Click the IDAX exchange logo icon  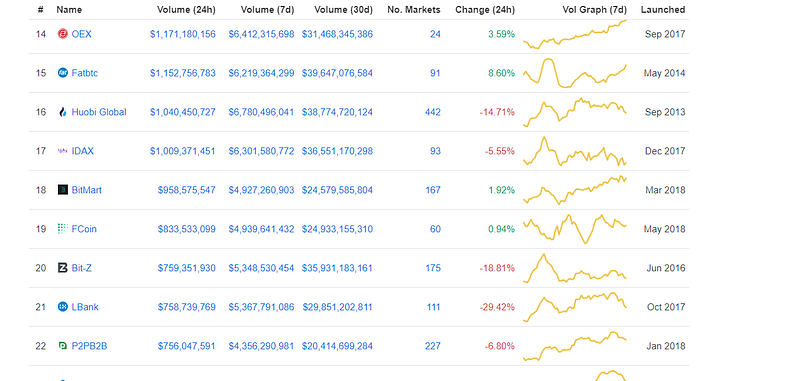point(63,151)
